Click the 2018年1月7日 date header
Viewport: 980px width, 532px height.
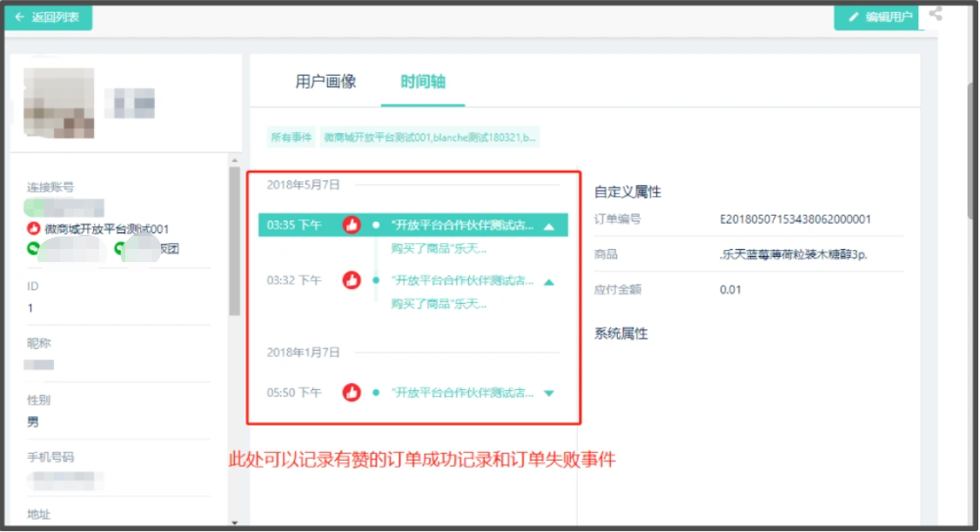pos(303,353)
